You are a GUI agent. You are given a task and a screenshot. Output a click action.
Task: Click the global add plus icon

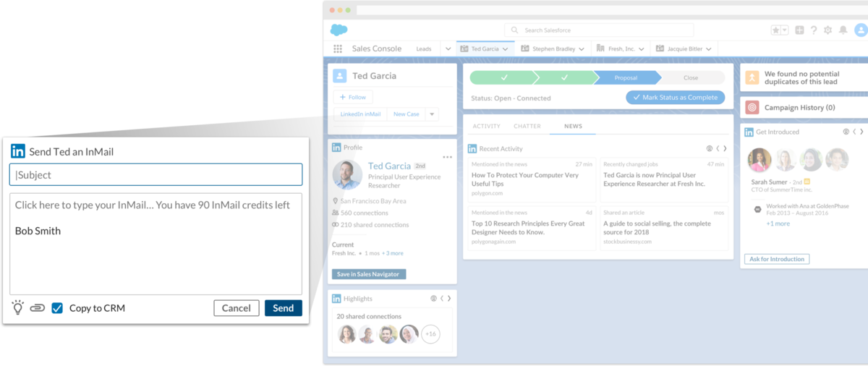click(x=799, y=30)
